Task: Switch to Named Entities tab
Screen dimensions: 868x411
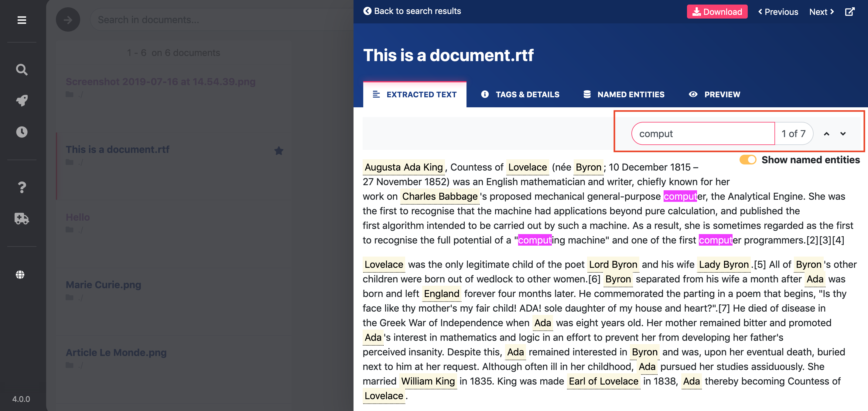Action: click(624, 95)
